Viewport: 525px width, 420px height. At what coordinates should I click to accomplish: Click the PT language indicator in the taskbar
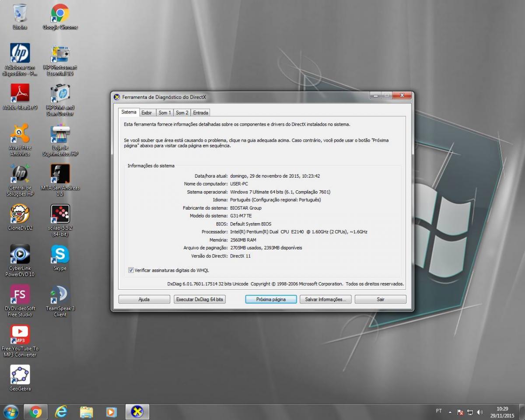tap(439, 411)
